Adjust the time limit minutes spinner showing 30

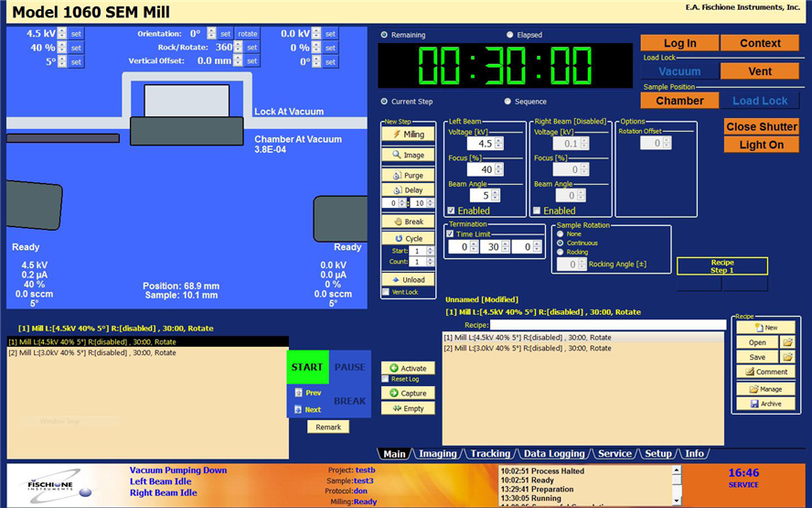[506, 247]
